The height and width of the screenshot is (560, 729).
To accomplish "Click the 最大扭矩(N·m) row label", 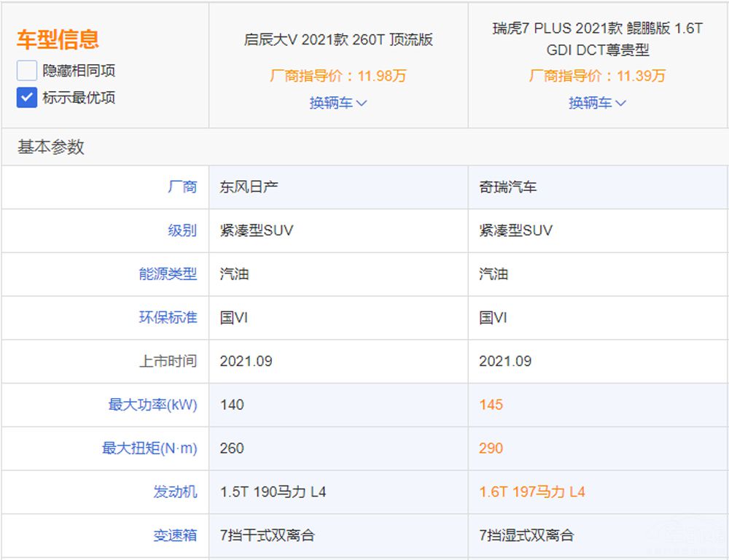I will pos(149,448).
